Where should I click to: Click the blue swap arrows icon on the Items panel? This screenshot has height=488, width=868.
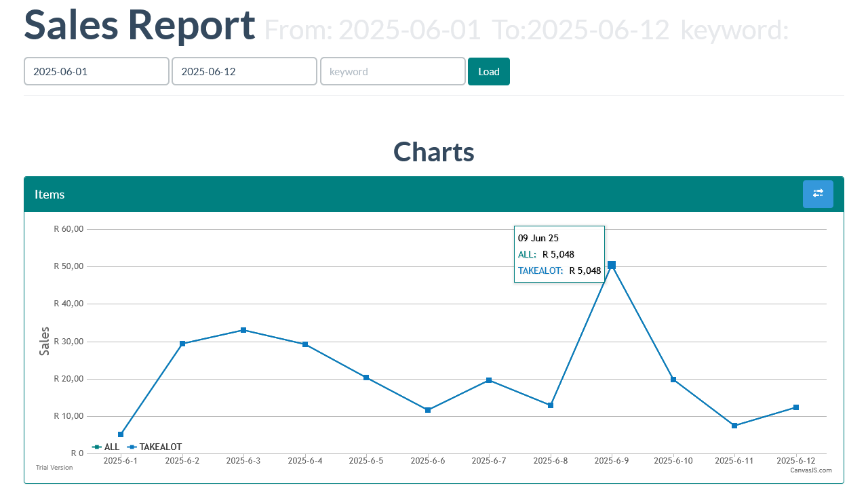click(818, 194)
